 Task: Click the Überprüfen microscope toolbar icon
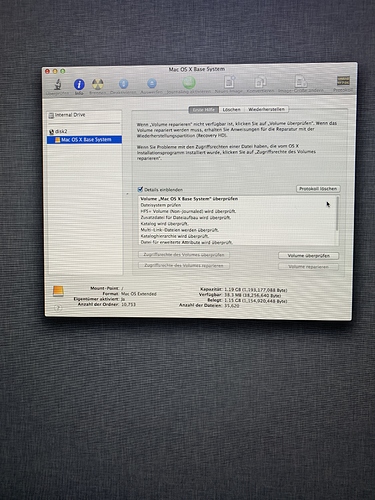point(58,85)
